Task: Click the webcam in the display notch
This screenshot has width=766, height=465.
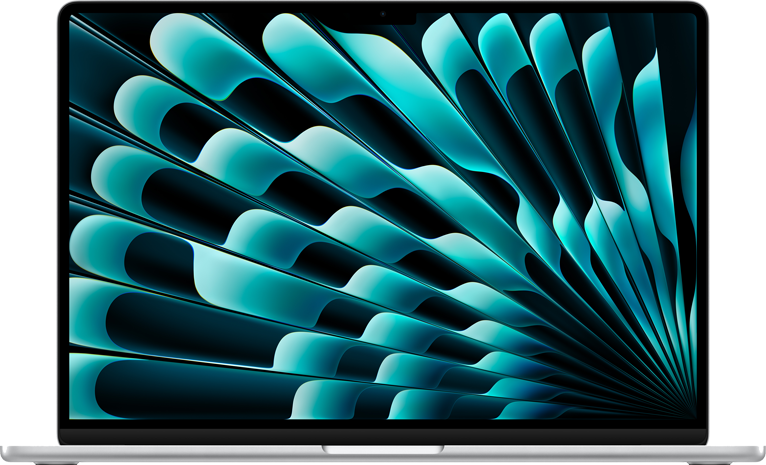Action: tap(383, 16)
